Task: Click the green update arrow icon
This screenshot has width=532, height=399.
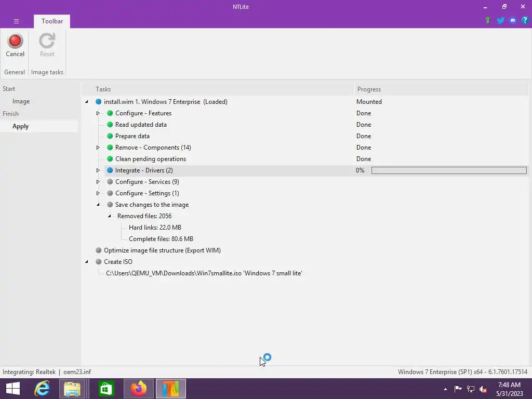Action: point(488,20)
